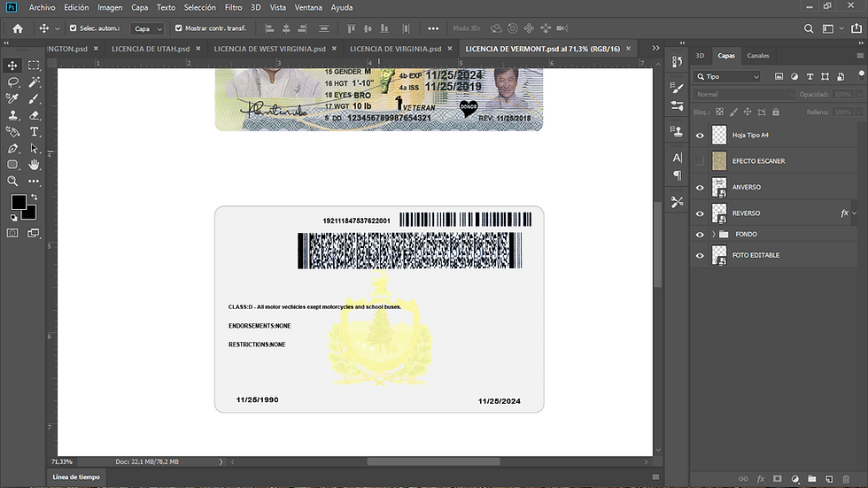The image size is (868, 488).
Task: Hide the FOTO EDITABLE layer
Action: 700,255
